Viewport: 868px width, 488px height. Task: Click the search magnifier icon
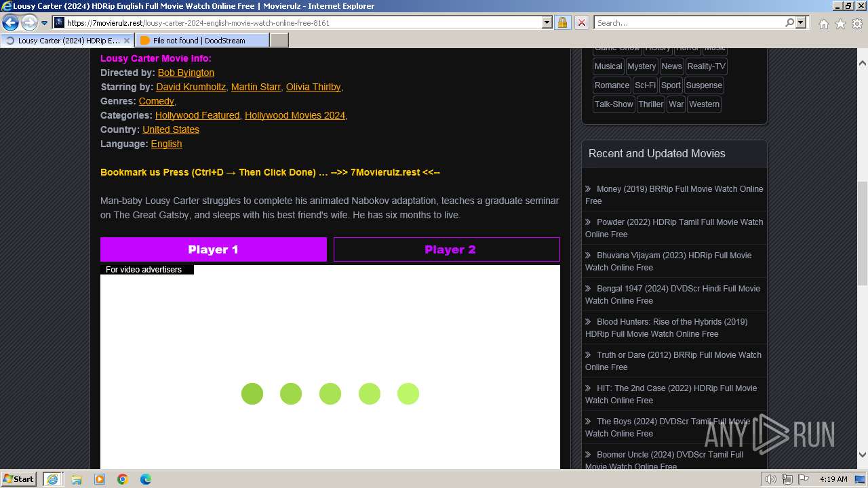pos(789,22)
